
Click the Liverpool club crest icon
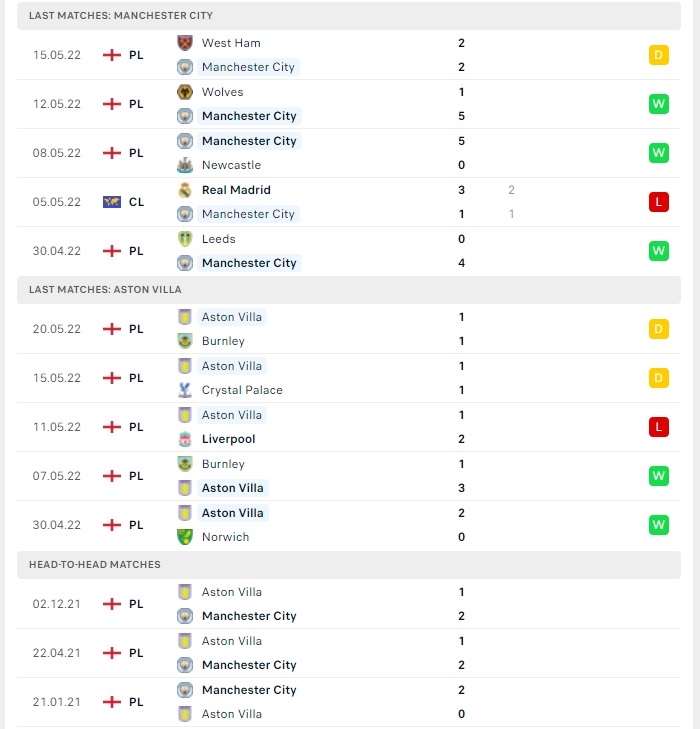[x=185, y=439]
